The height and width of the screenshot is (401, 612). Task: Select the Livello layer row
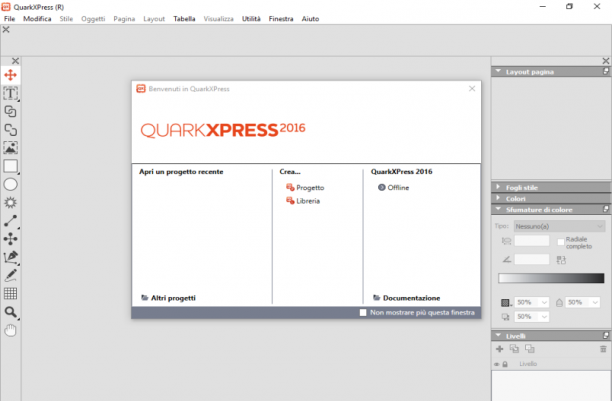pyautogui.click(x=551, y=364)
